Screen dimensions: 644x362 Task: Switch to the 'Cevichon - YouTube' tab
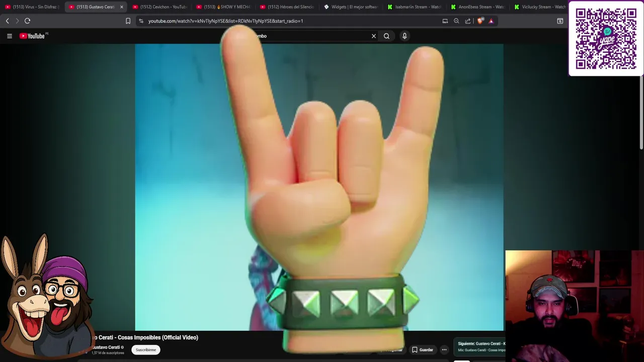159,7
